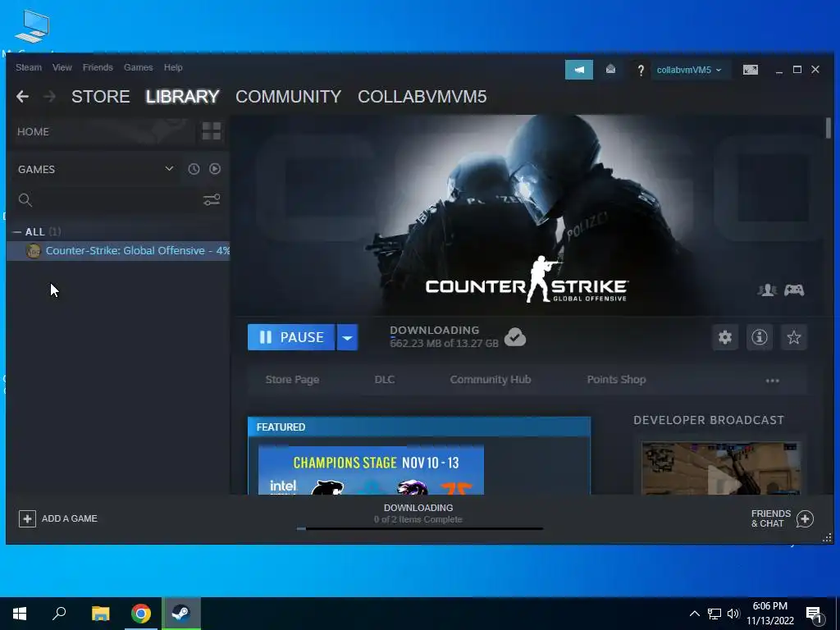Switch to the LIBRARY tab
This screenshot has height=630, width=840.
pos(183,97)
